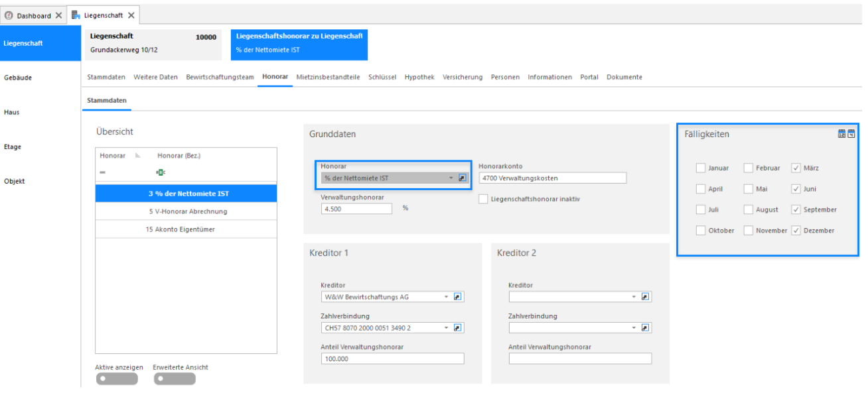This screenshot has height=405, width=868.
Task: Expand the Honorar dropdown in Grunddaten
Action: [x=451, y=178]
